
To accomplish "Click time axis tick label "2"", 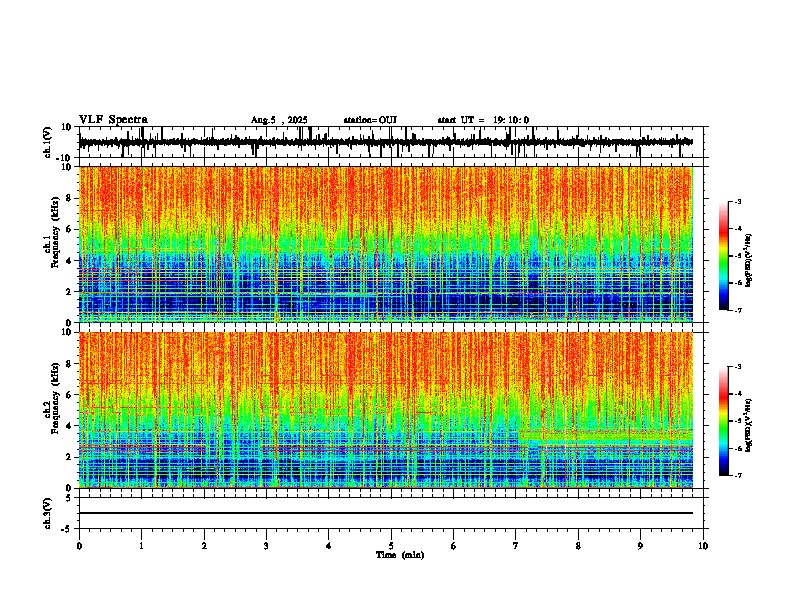I will [204, 546].
